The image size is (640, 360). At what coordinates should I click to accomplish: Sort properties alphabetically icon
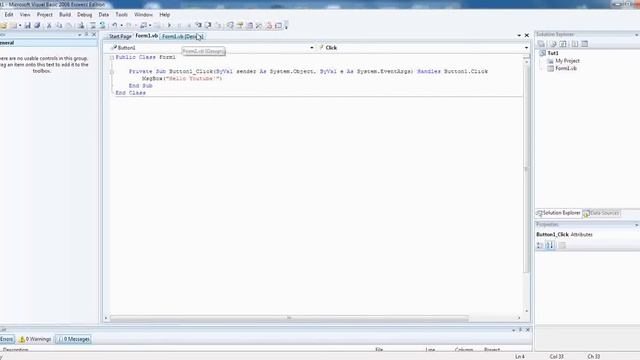[550, 245]
